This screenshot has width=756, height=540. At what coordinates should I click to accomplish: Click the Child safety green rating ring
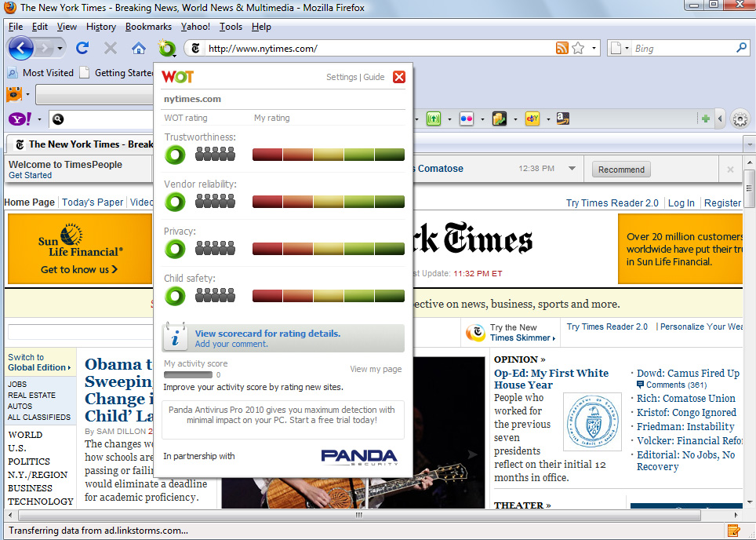[175, 296]
